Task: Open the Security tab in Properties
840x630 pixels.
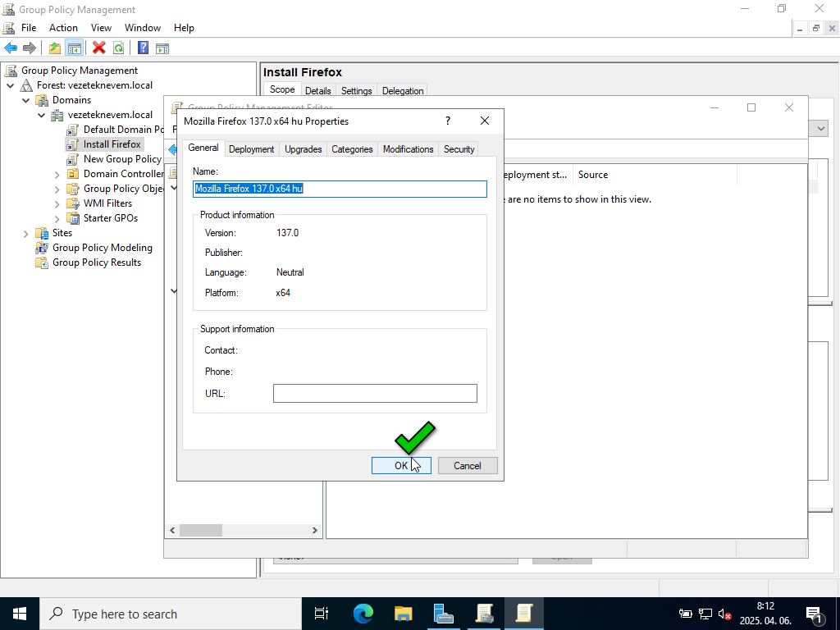Action: pyautogui.click(x=459, y=149)
